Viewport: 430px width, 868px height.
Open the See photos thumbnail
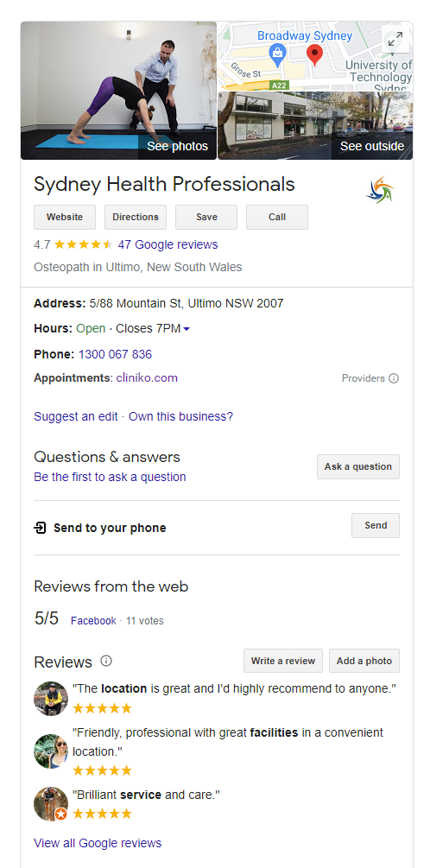[118, 91]
